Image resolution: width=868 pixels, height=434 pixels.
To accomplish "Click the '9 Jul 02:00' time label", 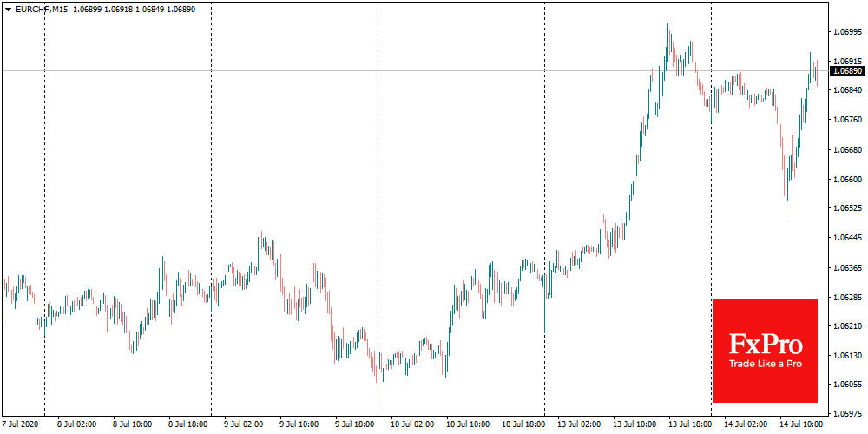I will pyautogui.click(x=244, y=425).
